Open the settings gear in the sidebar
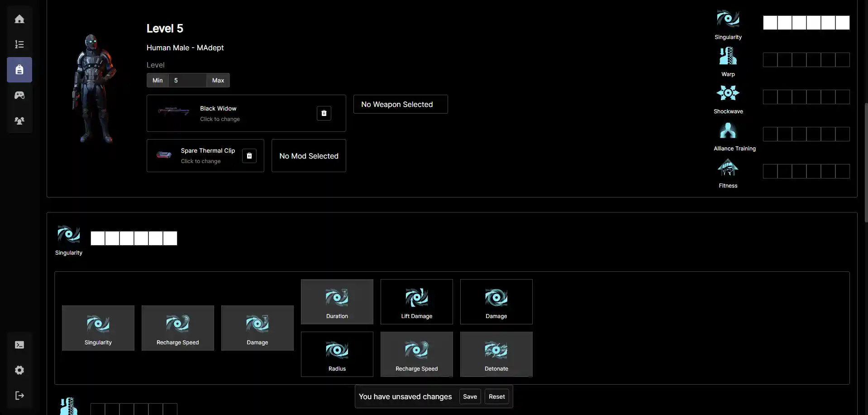Viewport: 868px width, 415px height. point(19,370)
